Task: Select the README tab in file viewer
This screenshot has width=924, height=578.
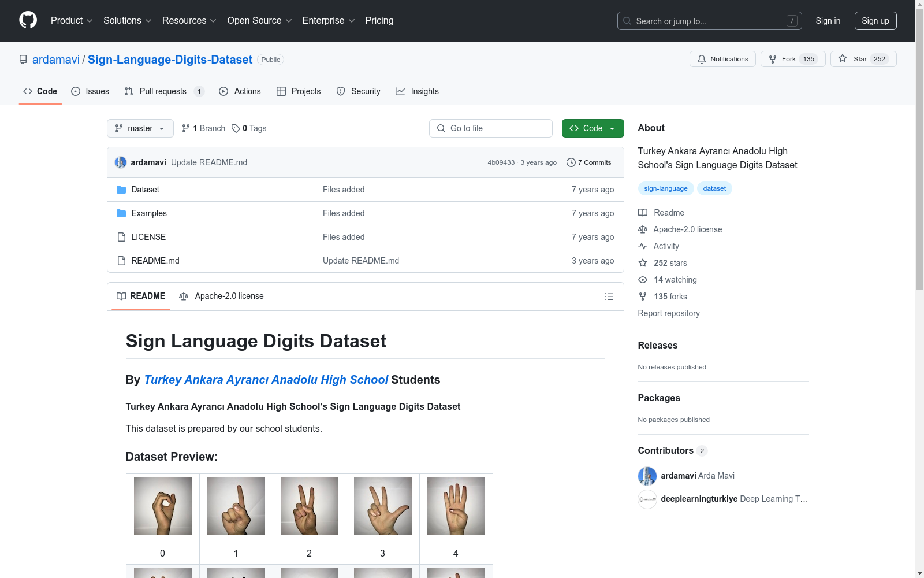Action: (141, 296)
